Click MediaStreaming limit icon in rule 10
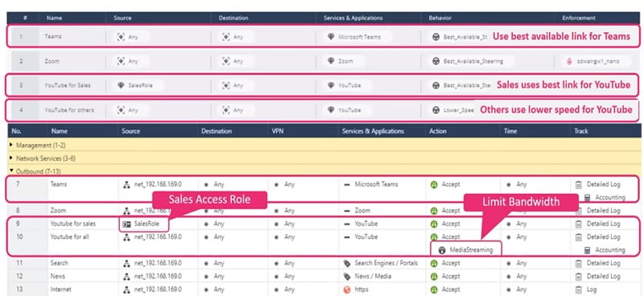This screenshot has width=644, height=296. (442, 250)
